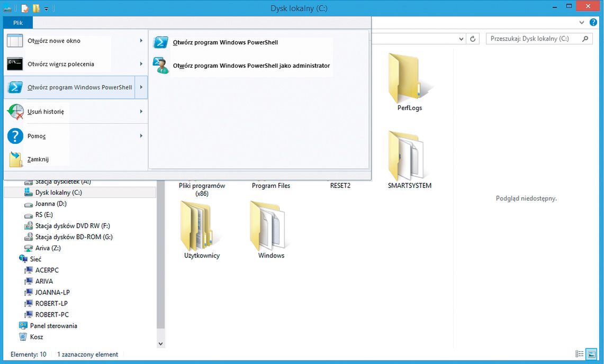Click the New folder quick access icon
The height and width of the screenshot is (364, 604).
pos(36,8)
